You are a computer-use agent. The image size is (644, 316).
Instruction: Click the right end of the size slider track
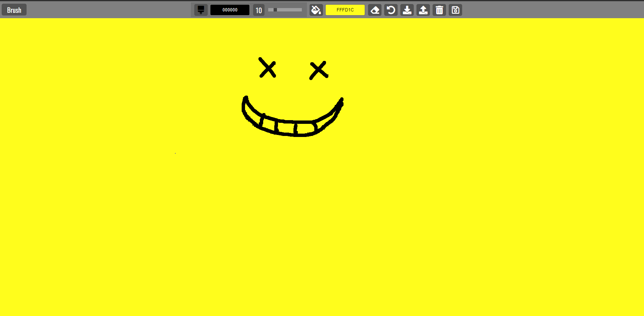tap(301, 10)
